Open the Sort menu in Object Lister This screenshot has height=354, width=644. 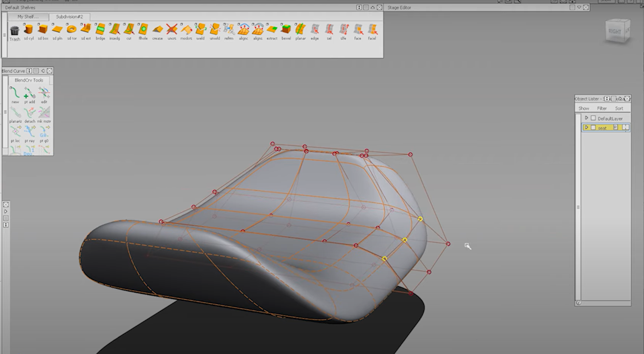(x=619, y=108)
